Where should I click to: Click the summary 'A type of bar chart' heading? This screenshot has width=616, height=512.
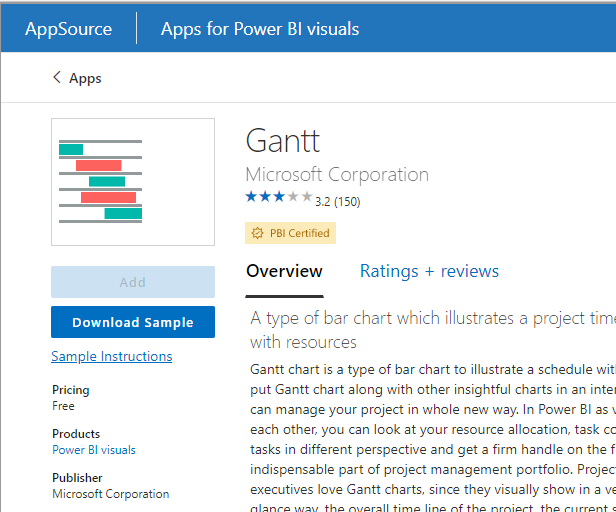click(x=433, y=330)
